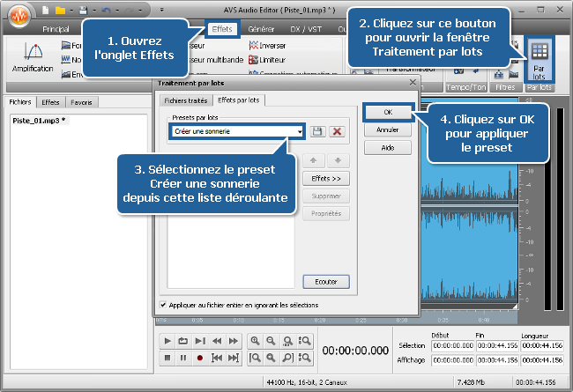Screen dimensions: 573x392
Task: Click the timeline ruler under the waveform
Action: [x=336, y=321]
